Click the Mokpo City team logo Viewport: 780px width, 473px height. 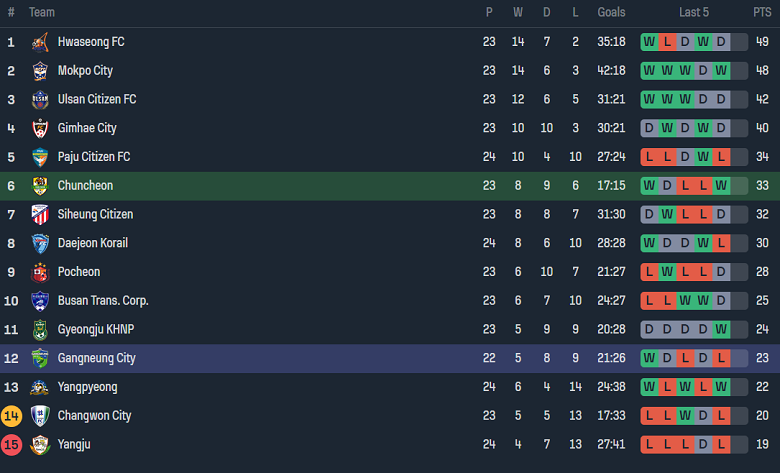point(40,71)
